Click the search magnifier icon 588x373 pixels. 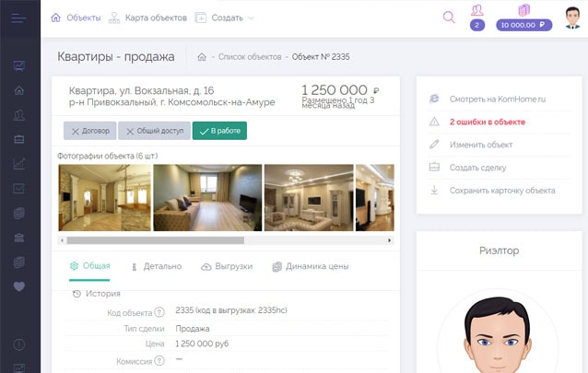449,17
